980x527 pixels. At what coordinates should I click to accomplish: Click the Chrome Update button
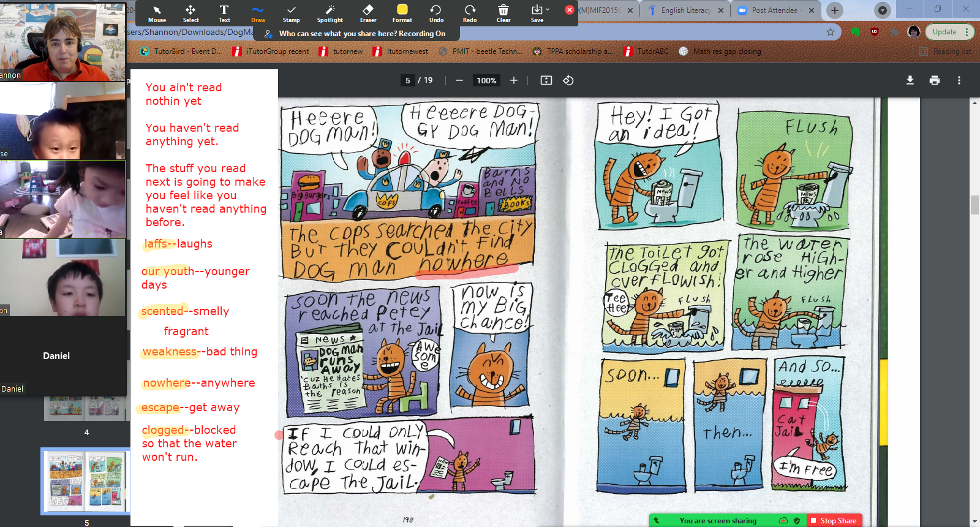tap(949, 32)
